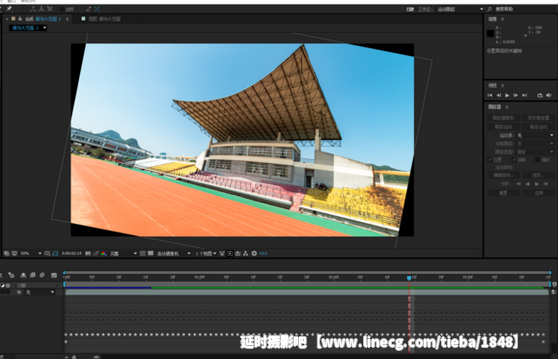This screenshot has width=559, height=361.
Task: Mute audio with the speaker icon
Action: coord(549,96)
